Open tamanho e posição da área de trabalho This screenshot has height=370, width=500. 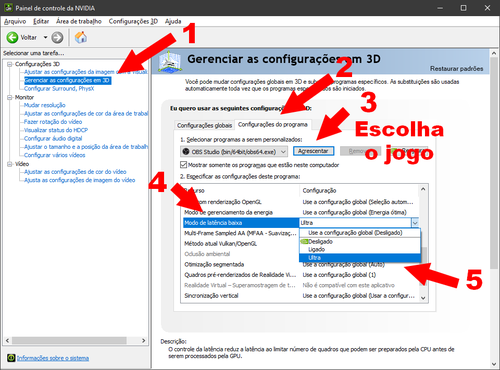[86, 147]
